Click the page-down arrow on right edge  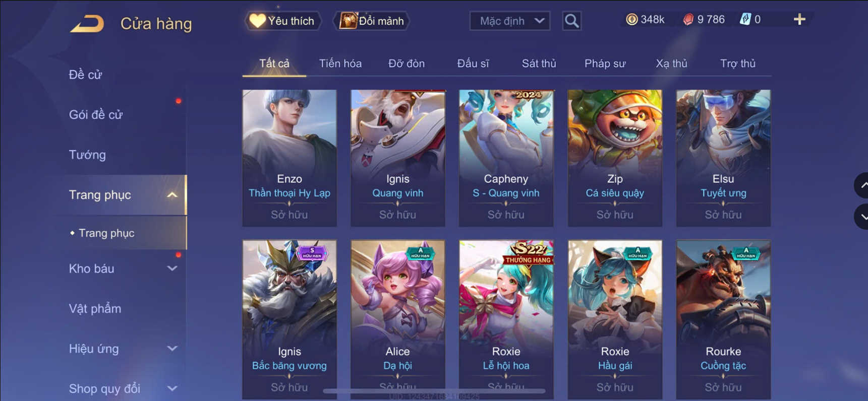(862, 217)
